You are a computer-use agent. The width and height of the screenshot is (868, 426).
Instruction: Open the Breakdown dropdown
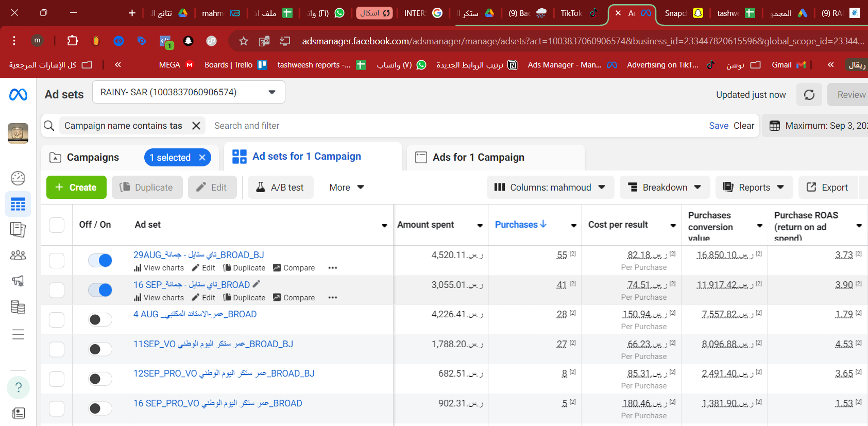(x=665, y=188)
